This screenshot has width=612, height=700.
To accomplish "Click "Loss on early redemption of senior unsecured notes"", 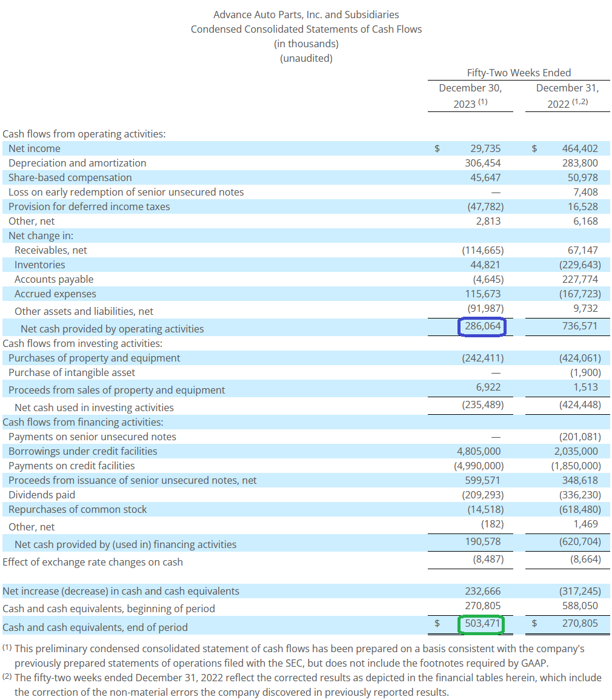I will (x=126, y=193).
